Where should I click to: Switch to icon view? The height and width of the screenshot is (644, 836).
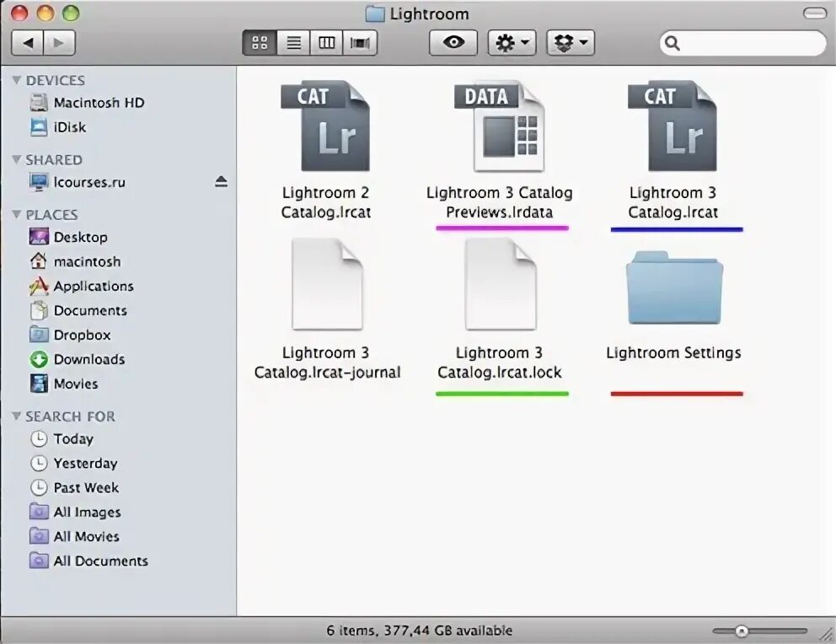pos(260,43)
